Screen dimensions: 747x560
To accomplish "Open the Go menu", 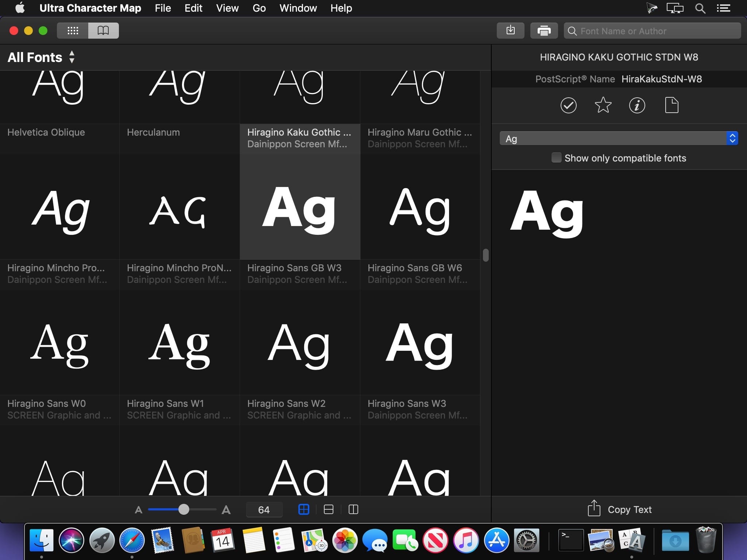I will (259, 8).
